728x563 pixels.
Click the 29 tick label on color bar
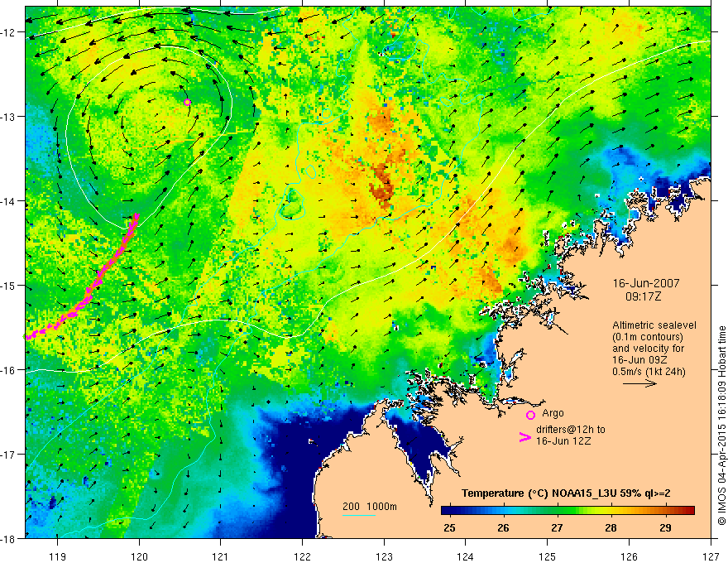coord(665,528)
